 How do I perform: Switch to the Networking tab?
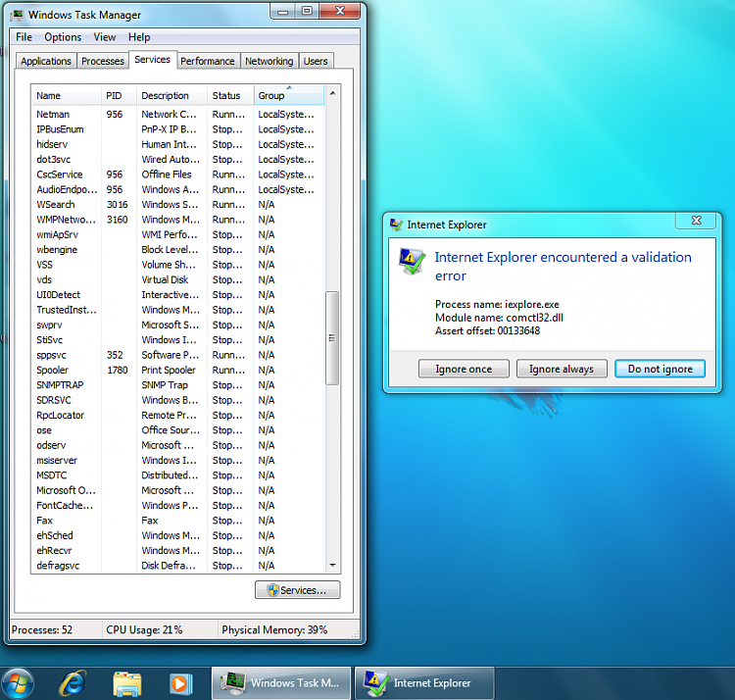[x=269, y=61]
